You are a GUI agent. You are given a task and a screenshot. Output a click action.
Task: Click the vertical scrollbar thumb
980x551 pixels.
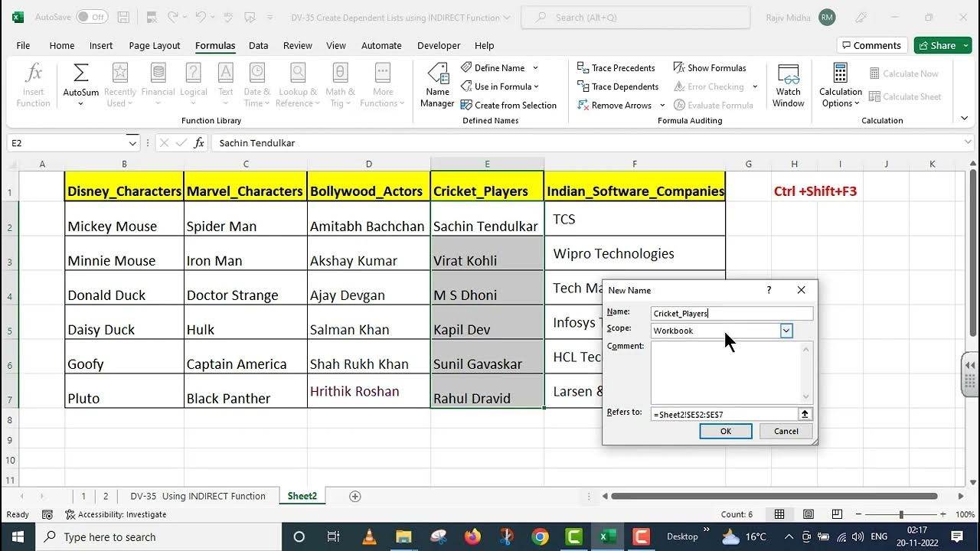pos(974,253)
